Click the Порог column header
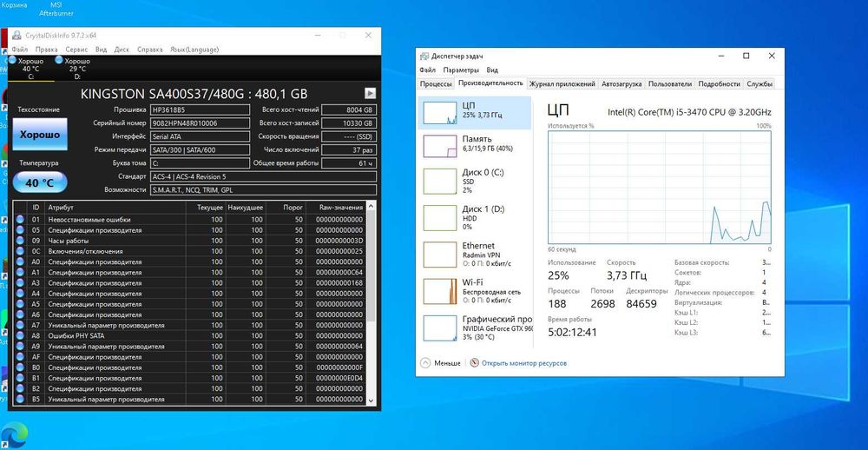868x450 pixels. [286, 208]
